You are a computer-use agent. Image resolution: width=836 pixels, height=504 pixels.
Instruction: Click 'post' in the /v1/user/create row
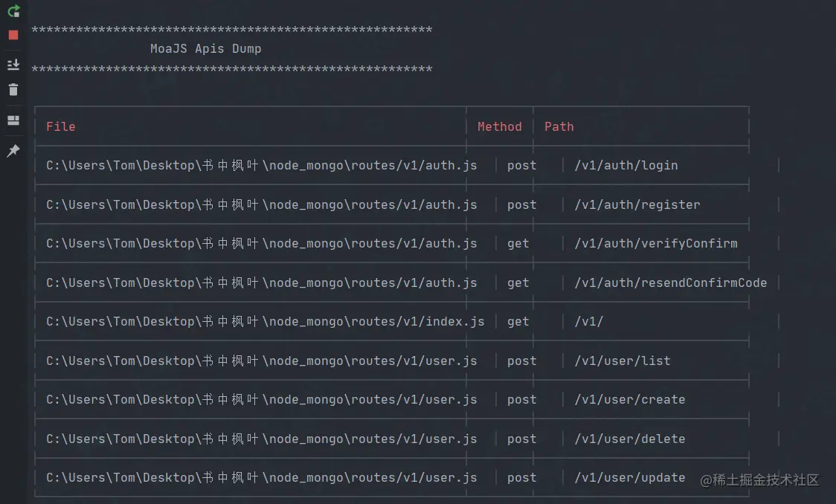tap(521, 400)
